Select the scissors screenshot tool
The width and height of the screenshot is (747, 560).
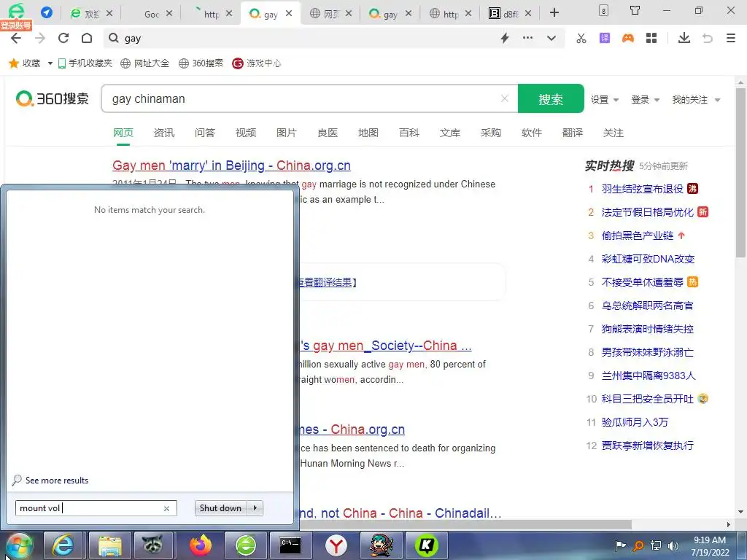click(581, 38)
